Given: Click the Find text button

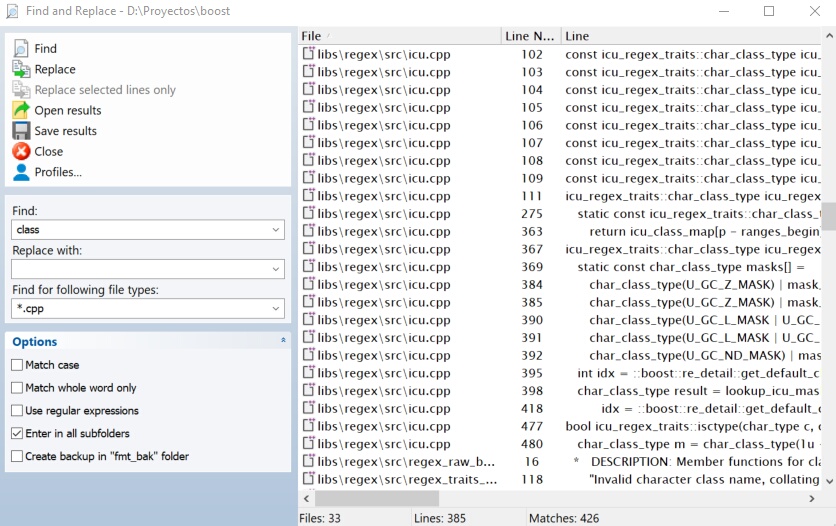Looking at the screenshot, I should (45, 48).
